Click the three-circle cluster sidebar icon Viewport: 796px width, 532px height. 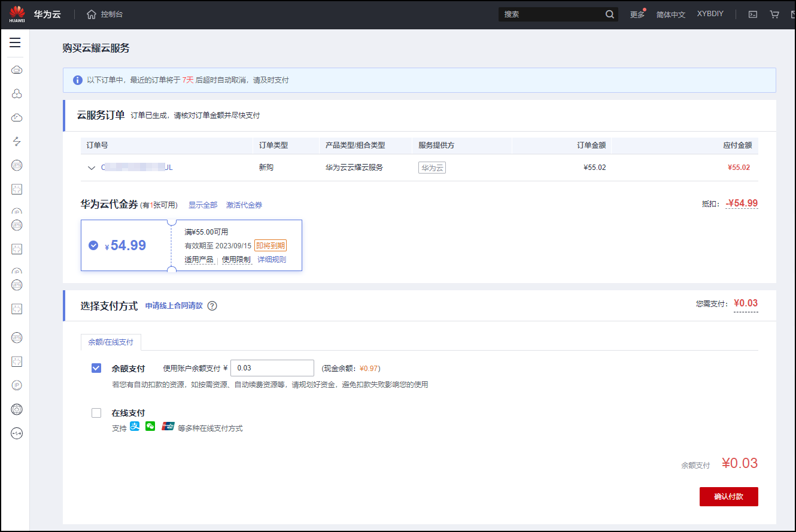point(17,94)
